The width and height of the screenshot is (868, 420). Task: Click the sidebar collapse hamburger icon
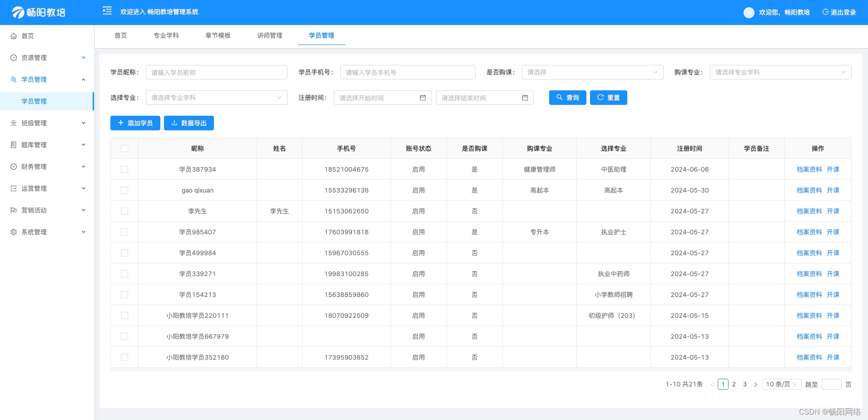(107, 10)
